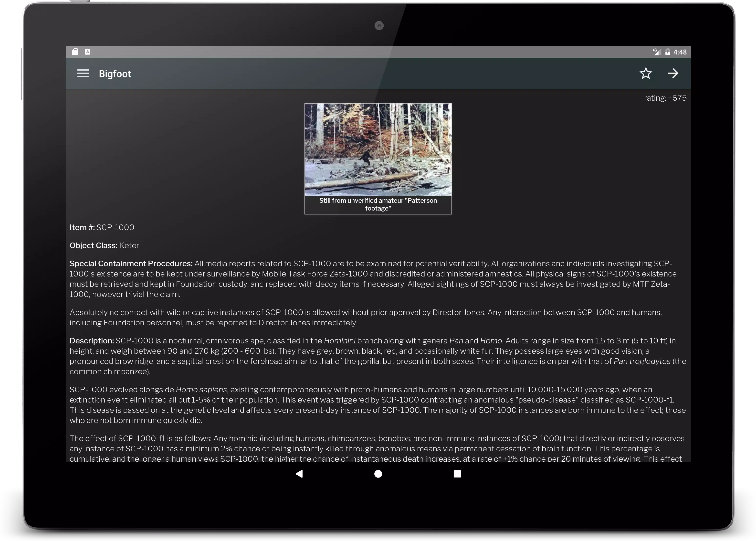Tap the "Object Class:" Keter line

104,245
